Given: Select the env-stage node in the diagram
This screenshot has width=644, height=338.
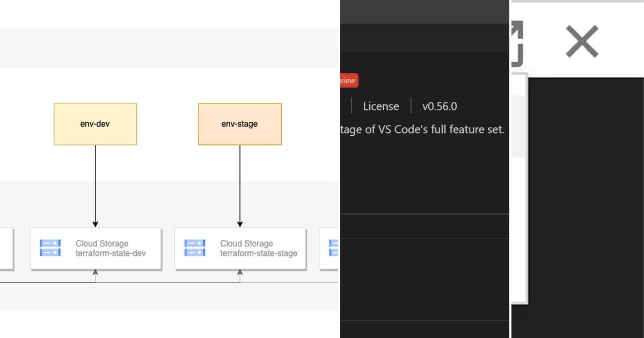Looking at the screenshot, I should [239, 124].
